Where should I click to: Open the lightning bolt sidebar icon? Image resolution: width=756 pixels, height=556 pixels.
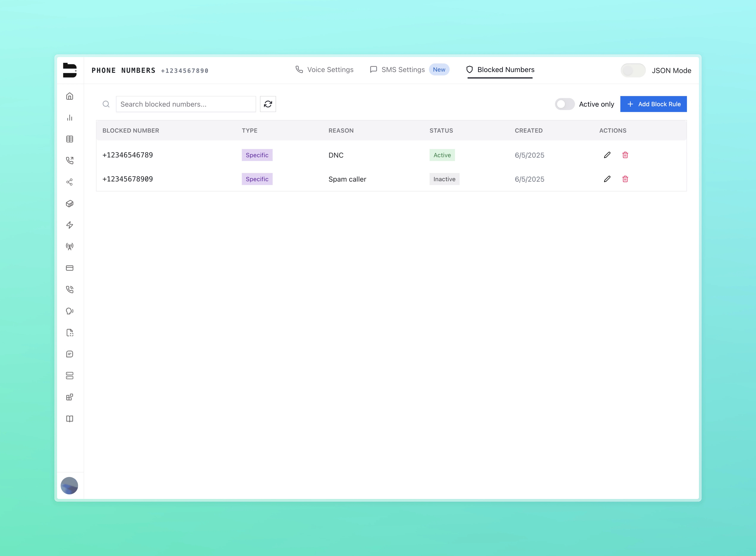point(70,225)
